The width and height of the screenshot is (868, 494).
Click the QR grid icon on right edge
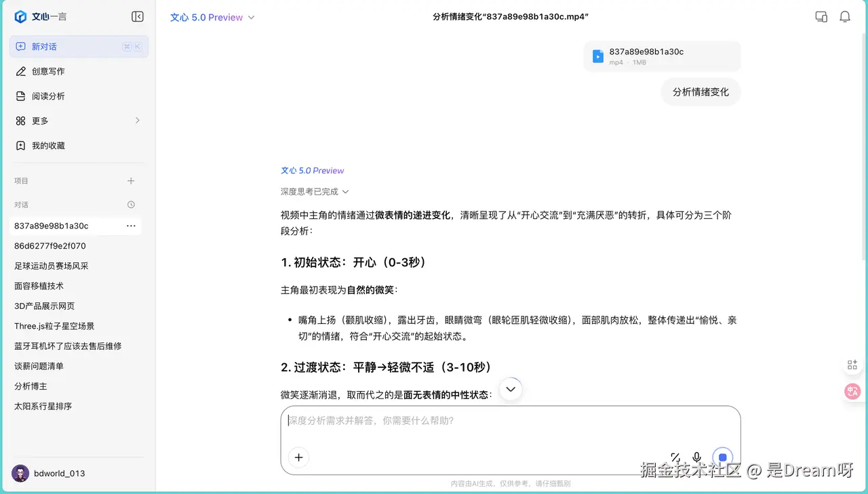852,365
